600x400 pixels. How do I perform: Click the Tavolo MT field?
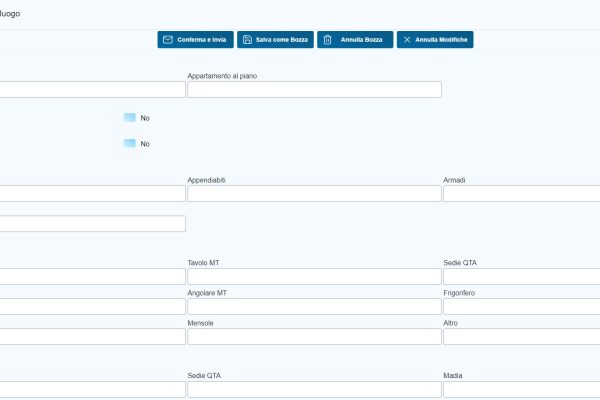pos(315,276)
